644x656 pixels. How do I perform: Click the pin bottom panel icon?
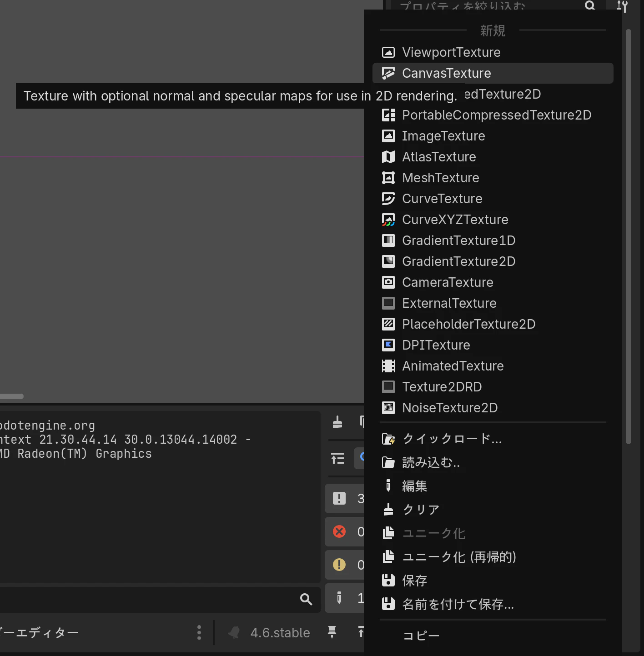[x=332, y=632]
